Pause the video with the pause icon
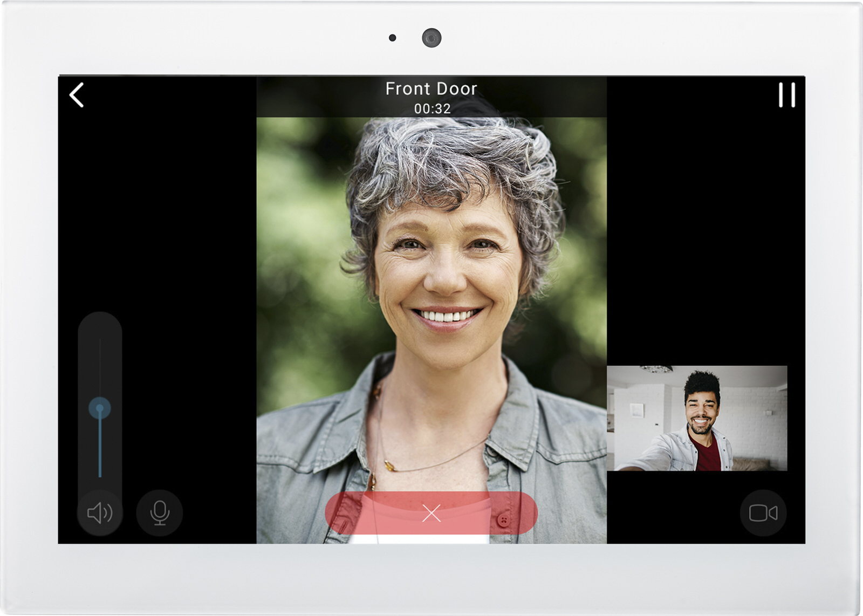Viewport: 863px width, 616px height. point(787,95)
